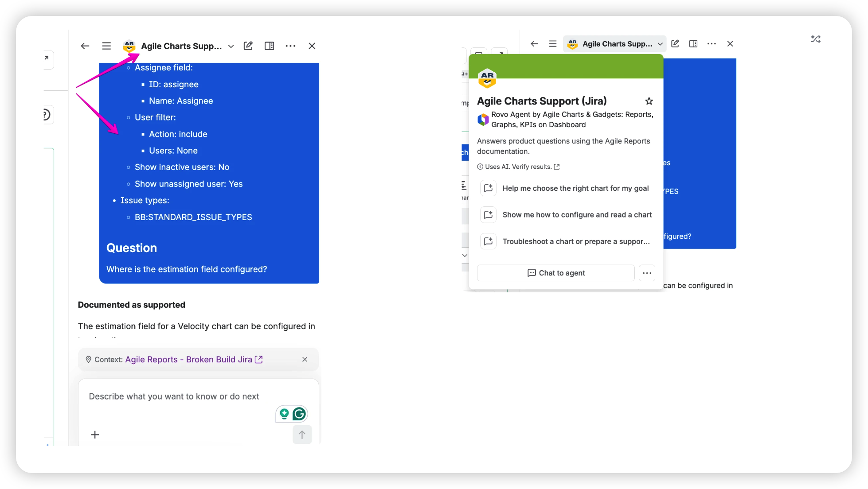
Task: Open Grammarly icon in input box
Action: pyautogui.click(x=300, y=414)
